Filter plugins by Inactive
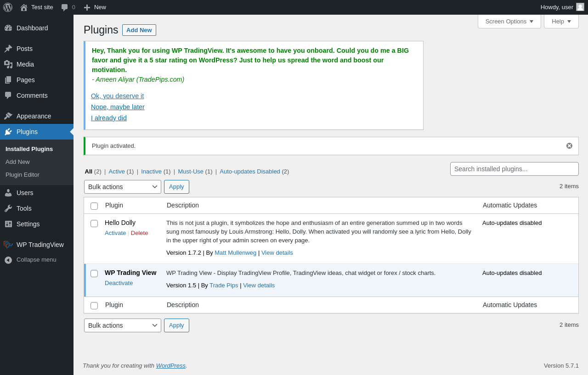The width and height of the screenshot is (588, 375). [151, 171]
